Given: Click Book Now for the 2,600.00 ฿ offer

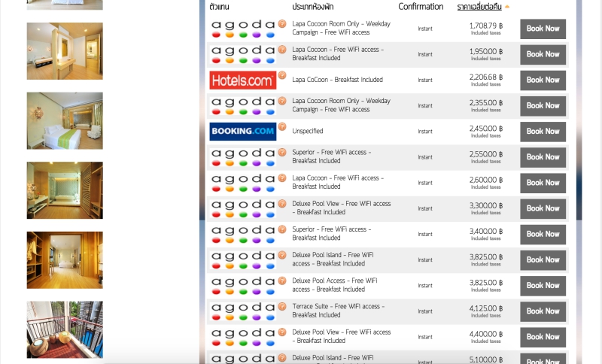Looking at the screenshot, I should (543, 183).
